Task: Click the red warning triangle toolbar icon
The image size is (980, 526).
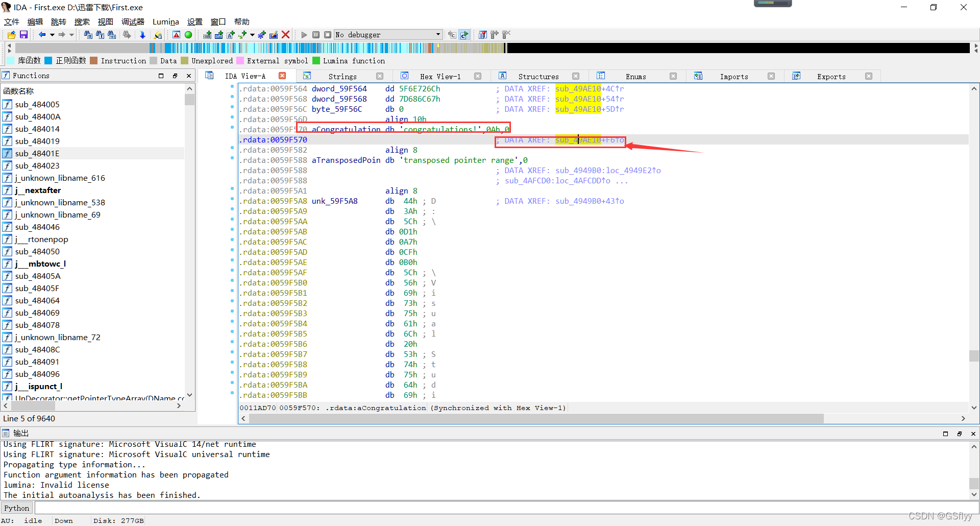Action: [176, 35]
